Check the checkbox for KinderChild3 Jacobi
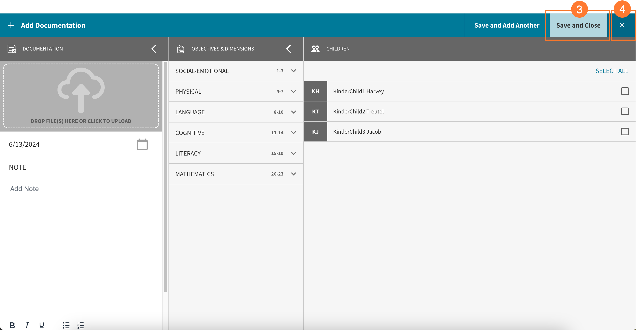 [625, 132]
